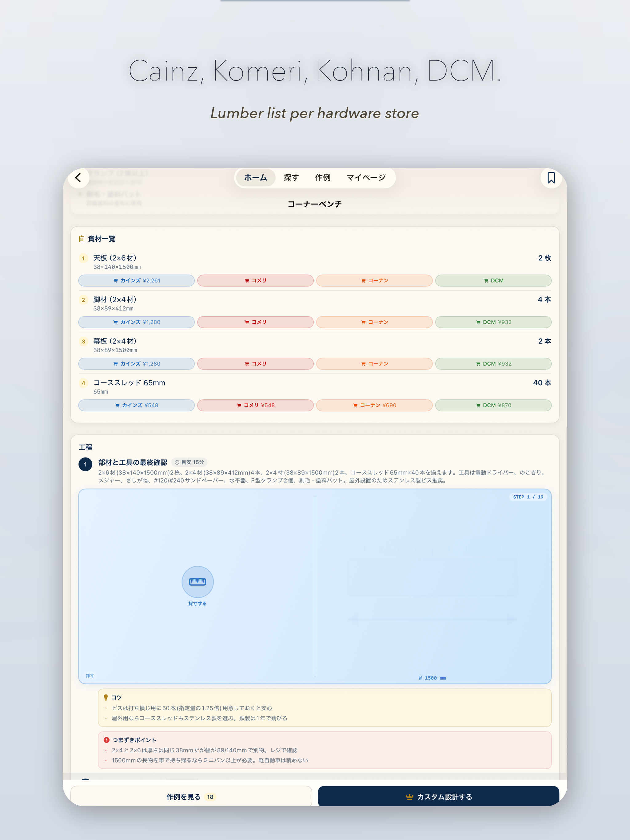Switch to the ホーム tab
Image resolution: width=630 pixels, height=840 pixels.
[255, 178]
